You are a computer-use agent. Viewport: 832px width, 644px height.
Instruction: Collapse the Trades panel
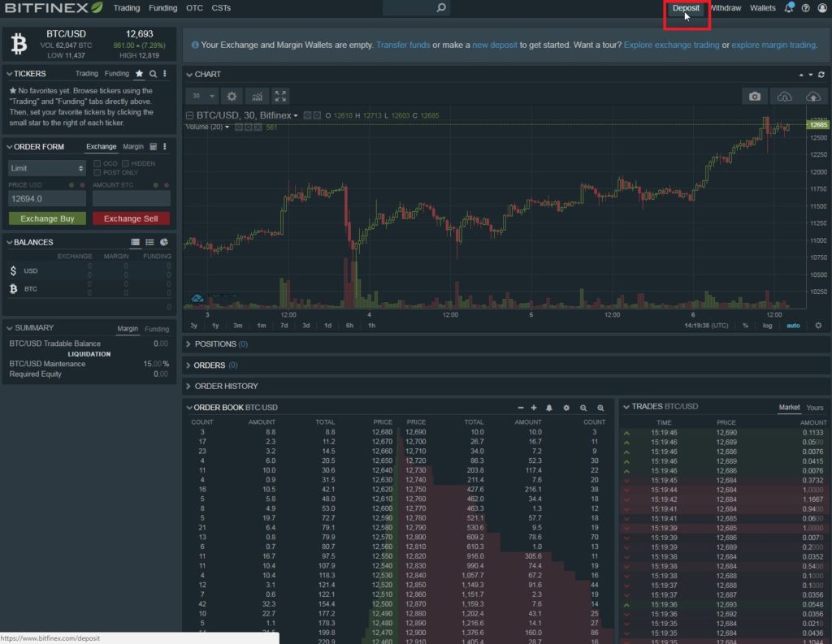[x=626, y=406]
